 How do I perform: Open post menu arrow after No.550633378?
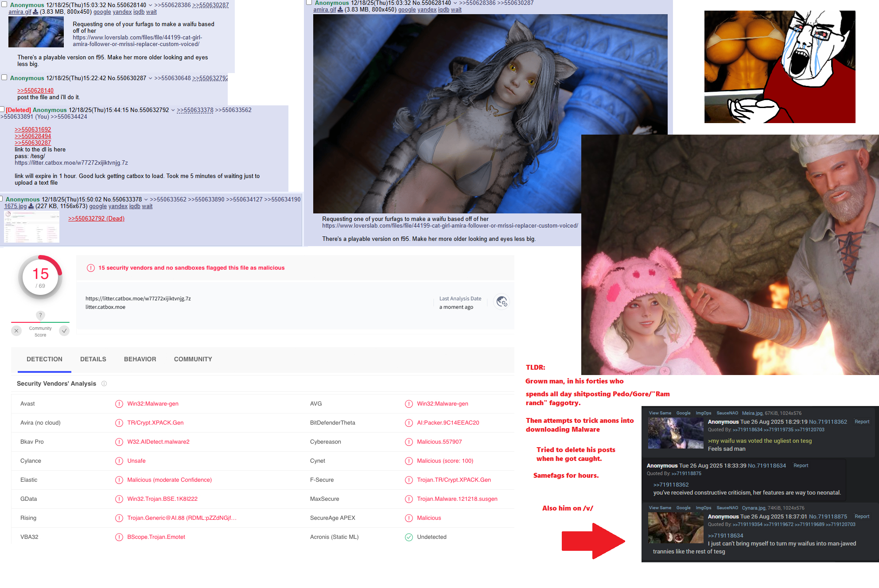click(x=146, y=200)
